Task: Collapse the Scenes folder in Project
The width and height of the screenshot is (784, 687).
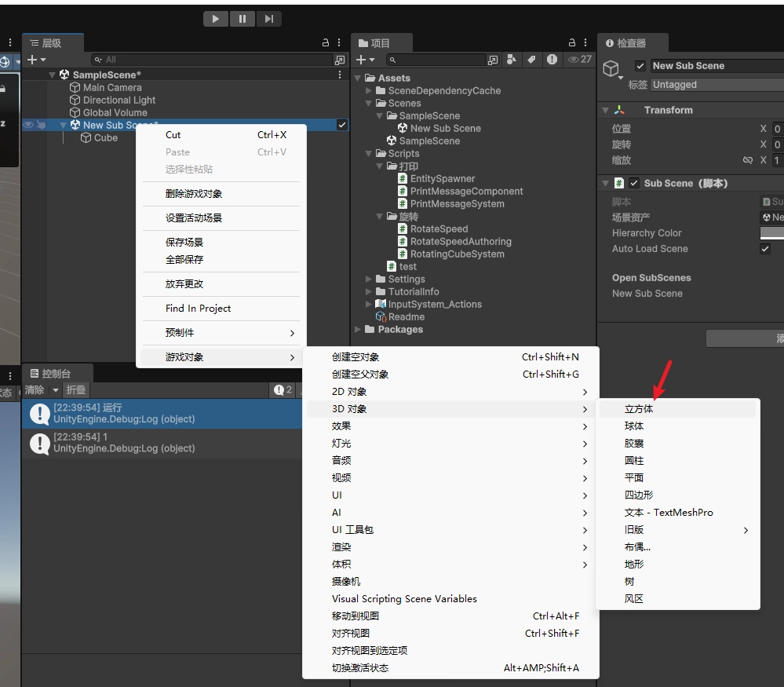Action: click(x=369, y=104)
